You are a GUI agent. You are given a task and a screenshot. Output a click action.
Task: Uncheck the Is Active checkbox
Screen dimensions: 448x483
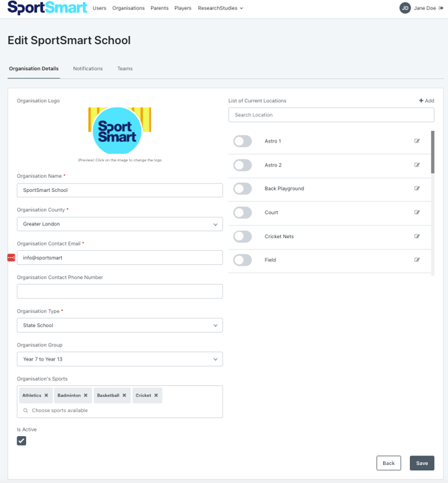(x=21, y=441)
